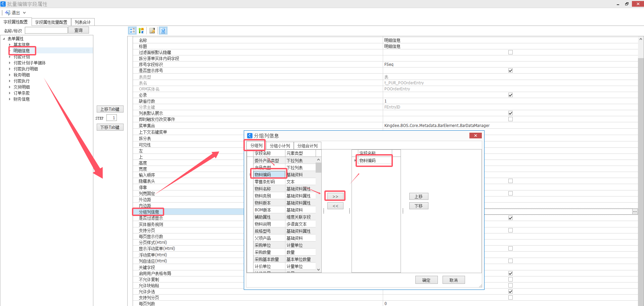
Task: Switch to the 字段属性批量配置 tab
Action: 51,22
